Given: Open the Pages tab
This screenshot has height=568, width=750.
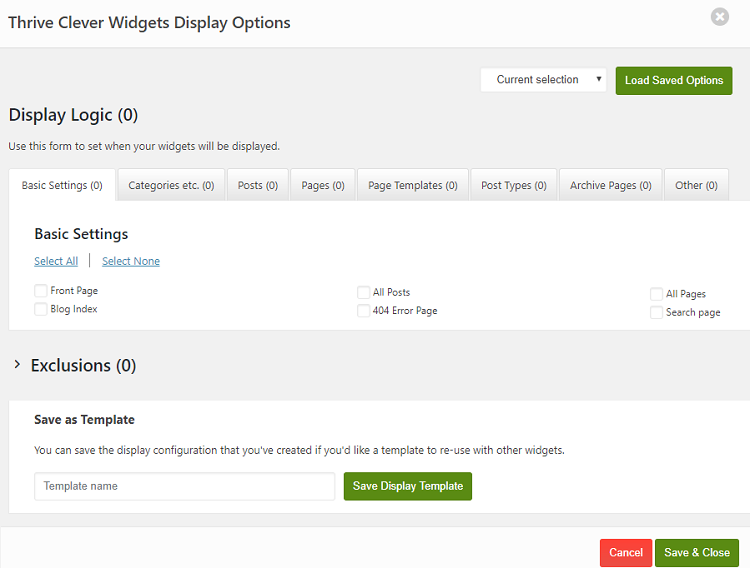Looking at the screenshot, I should click(323, 185).
